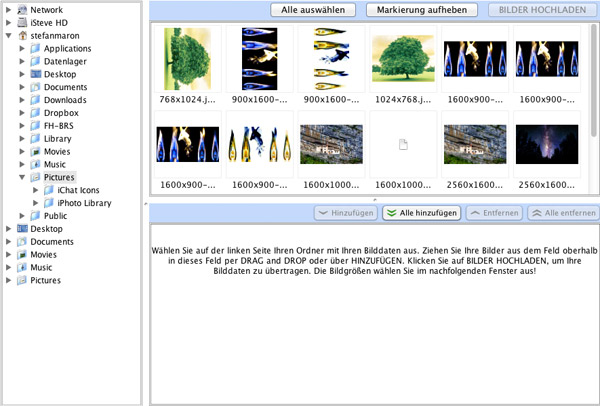
Task: Expand the top-level Desktop node
Action: tap(8, 229)
